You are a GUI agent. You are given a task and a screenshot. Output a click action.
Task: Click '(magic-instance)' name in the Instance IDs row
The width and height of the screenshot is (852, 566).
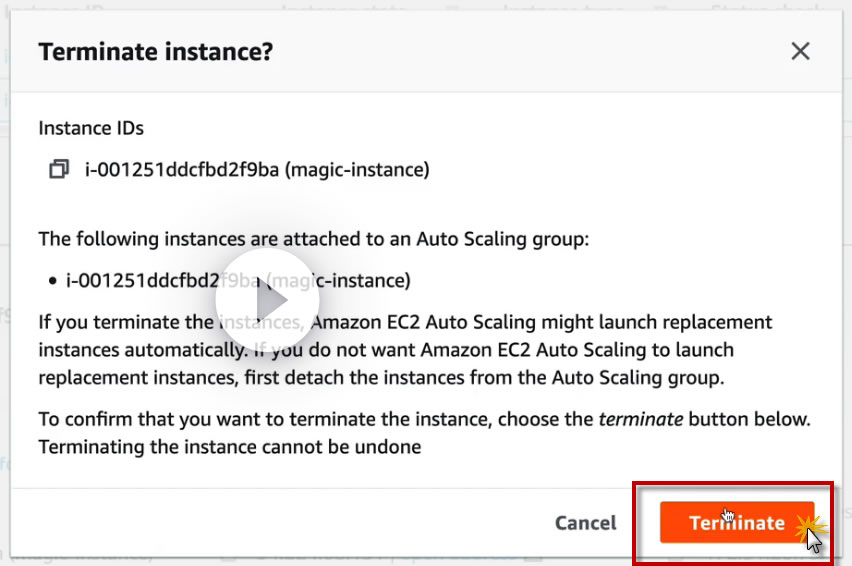pyautogui.click(x=357, y=170)
